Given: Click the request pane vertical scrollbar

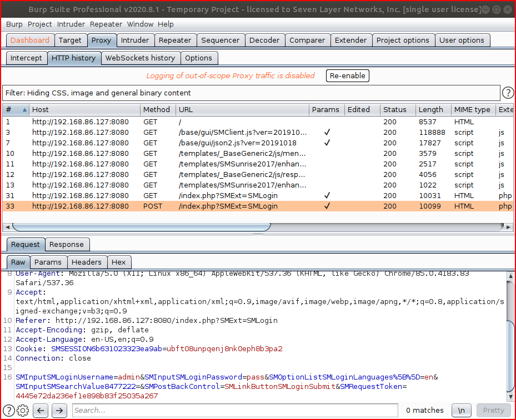Looking at the screenshot, I should (510, 357).
